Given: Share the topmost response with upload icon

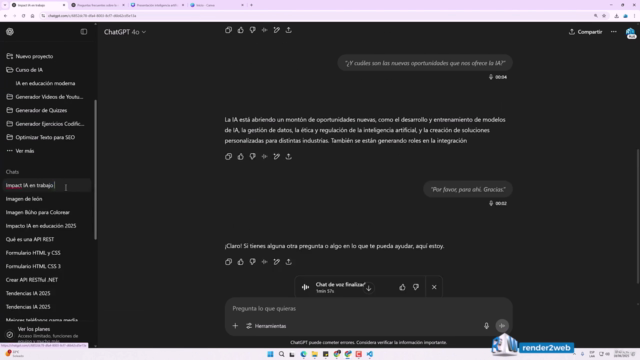Looking at the screenshot, I should tap(289, 30).
